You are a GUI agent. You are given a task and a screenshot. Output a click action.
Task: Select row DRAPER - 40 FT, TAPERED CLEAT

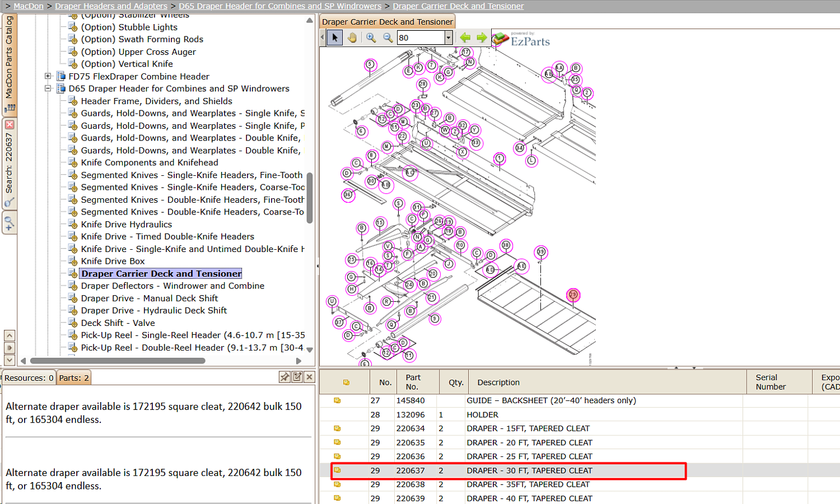(580, 498)
